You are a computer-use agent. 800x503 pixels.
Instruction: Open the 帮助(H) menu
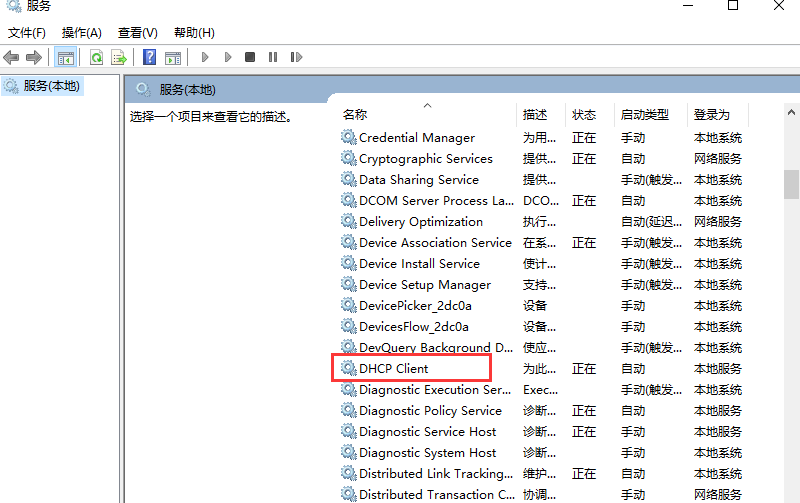194,33
